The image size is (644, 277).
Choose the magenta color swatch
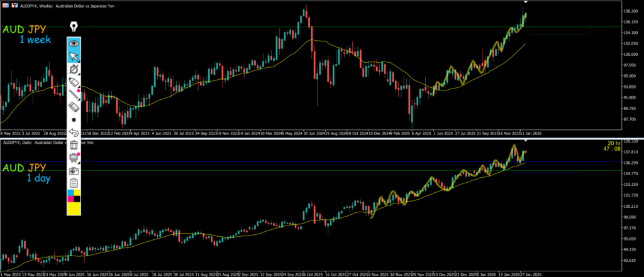pyautogui.click(x=70, y=199)
